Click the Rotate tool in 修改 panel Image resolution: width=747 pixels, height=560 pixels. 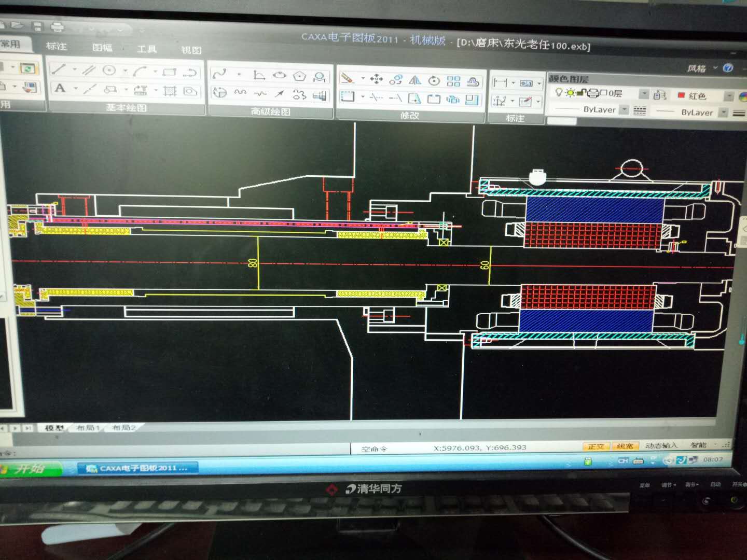pos(434,80)
